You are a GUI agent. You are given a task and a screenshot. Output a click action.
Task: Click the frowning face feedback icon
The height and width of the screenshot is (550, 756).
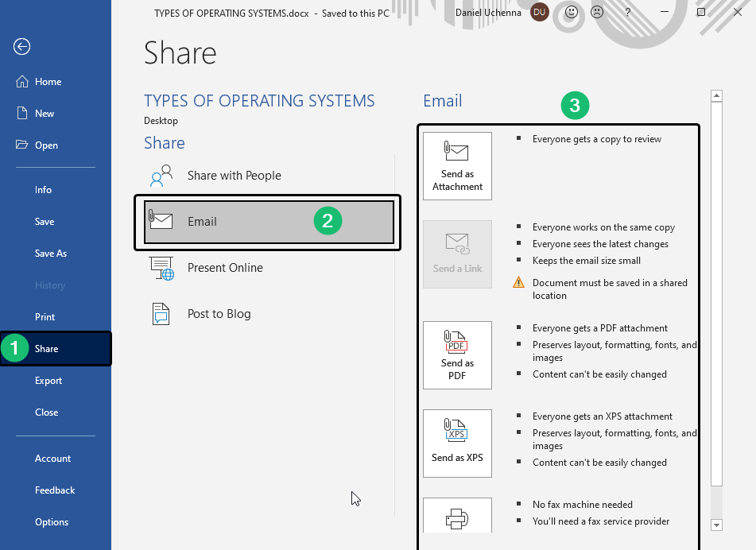596,13
